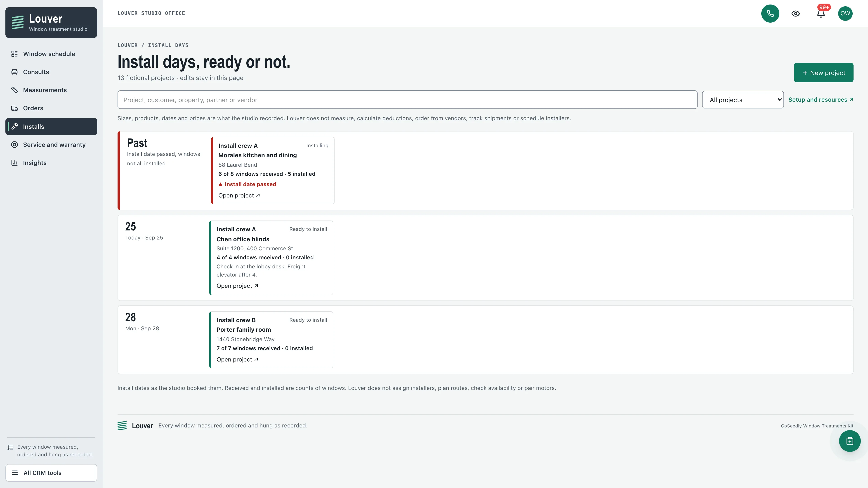
Task: Click the Porter family room title
Action: (243, 330)
